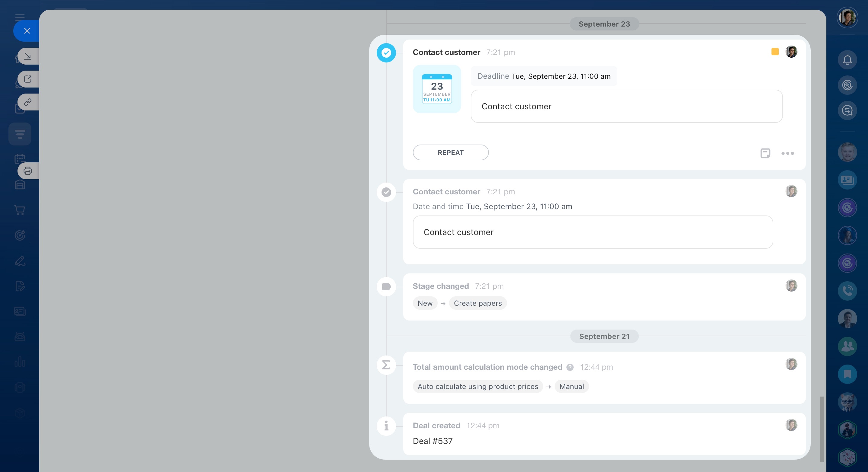Click the Contact customer description field

(626, 107)
